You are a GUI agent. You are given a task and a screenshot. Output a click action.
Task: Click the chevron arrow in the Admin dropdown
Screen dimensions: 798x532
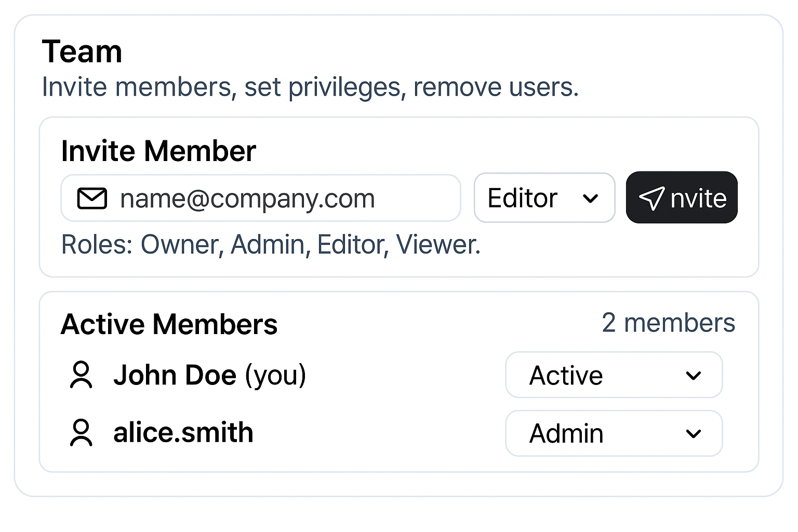pyautogui.click(x=694, y=434)
